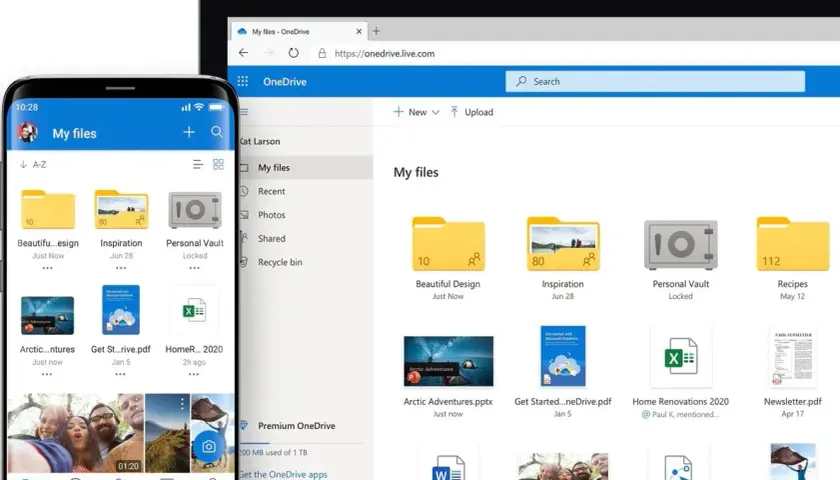Toggle the hamburger navigation menu in web sidebar
The image size is (840, 480).
(x=244, y=112)
